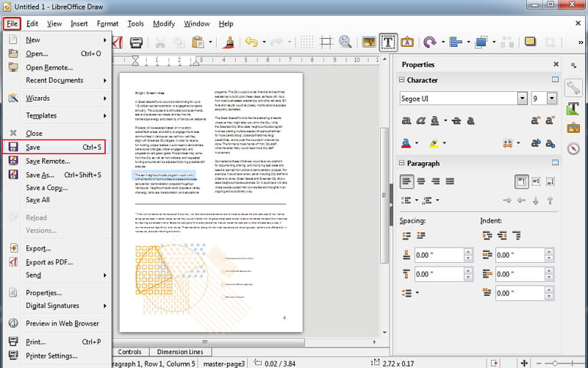
Task: Collapse the Paragraph section
Action: pos(401,163)
